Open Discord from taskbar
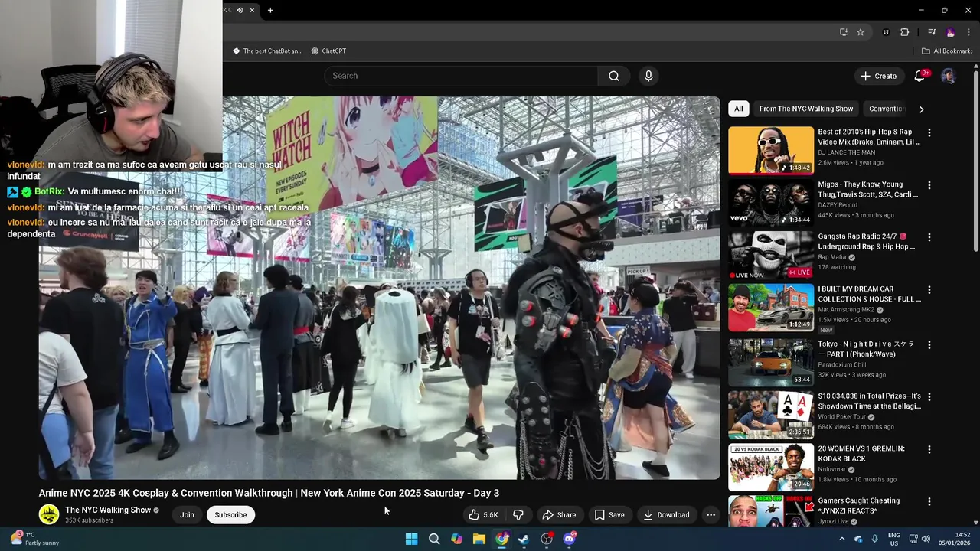The height and width of the screenshot is (551, 980). point(569,539)
